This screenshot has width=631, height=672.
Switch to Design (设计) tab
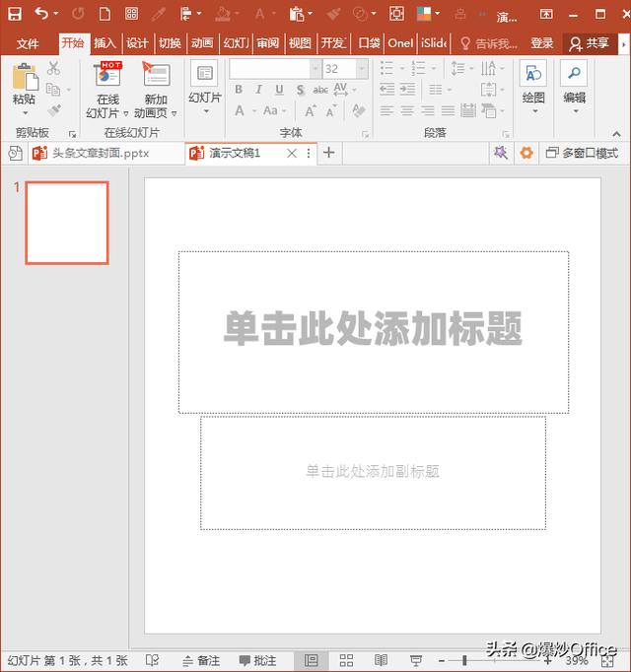137,43
